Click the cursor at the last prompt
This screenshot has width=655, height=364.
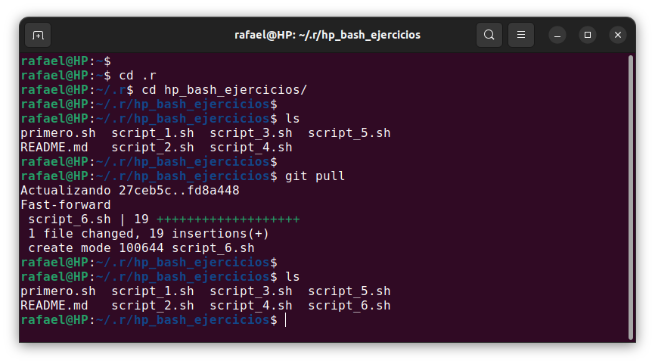coord(286,320)
